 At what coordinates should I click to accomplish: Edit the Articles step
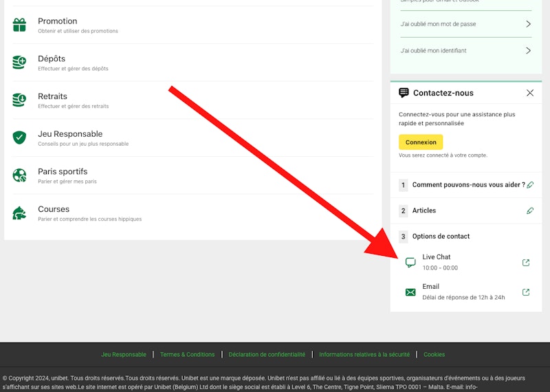530,211
